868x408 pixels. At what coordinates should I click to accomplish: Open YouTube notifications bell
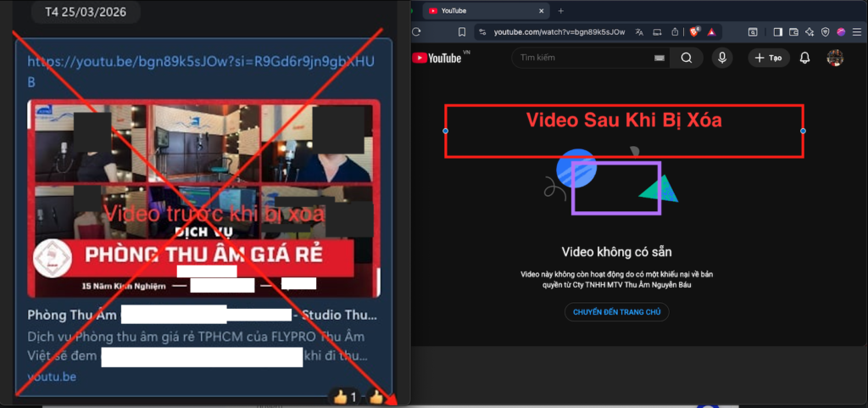pyautogui.click(x=805, y=58)
